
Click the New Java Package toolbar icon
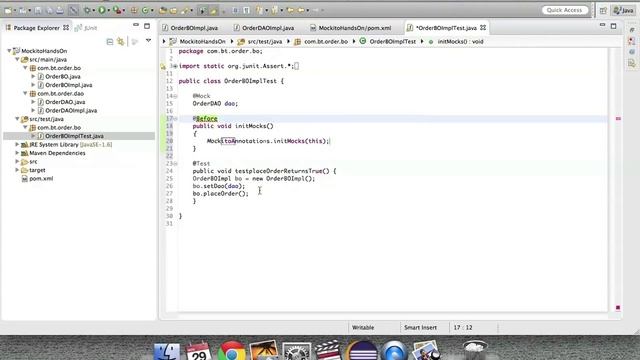tap(134, 10)
